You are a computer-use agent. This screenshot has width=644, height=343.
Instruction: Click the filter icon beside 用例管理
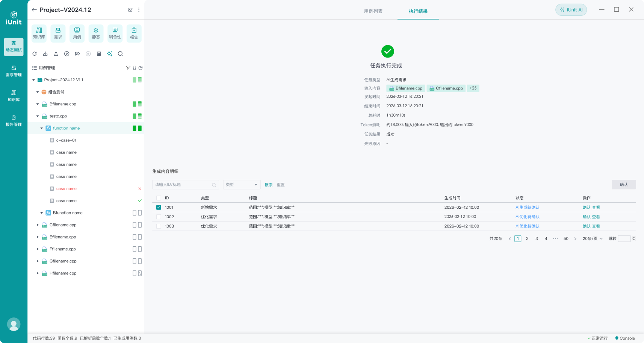pyautogui.click(x=128, y=68)
